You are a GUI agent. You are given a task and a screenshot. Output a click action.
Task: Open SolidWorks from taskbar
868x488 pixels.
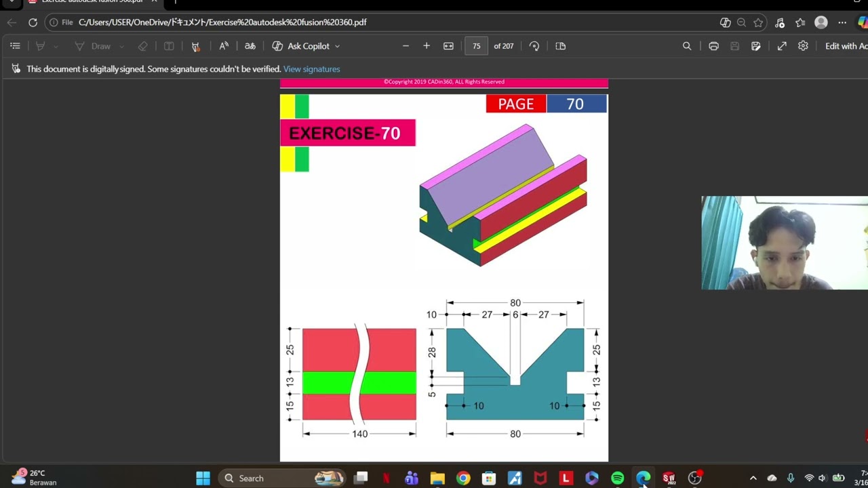(669, 479)
